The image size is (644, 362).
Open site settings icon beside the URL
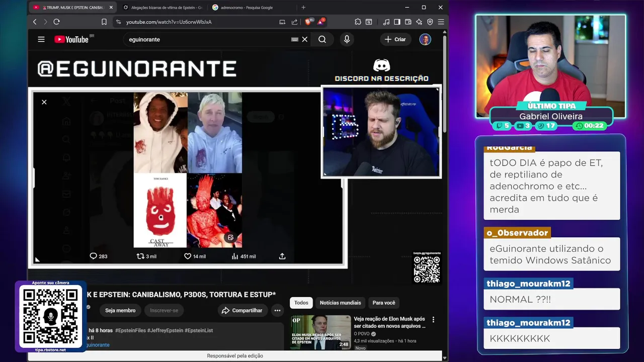[x=118, y=22]
